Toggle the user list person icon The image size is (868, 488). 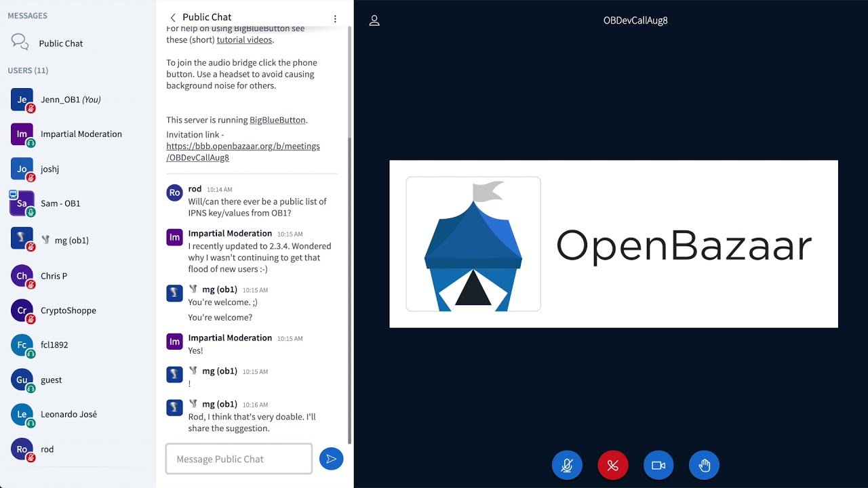[x=374, y=20]
